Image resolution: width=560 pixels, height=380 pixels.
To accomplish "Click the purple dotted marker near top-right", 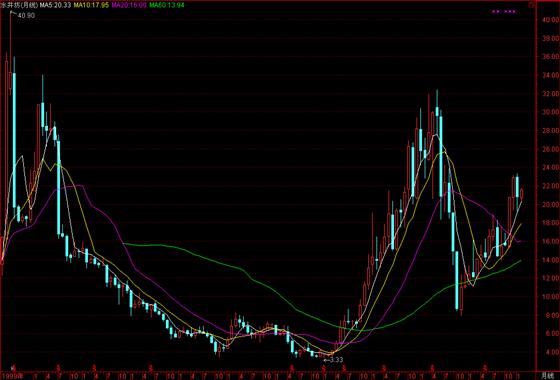I will point(504,11).
